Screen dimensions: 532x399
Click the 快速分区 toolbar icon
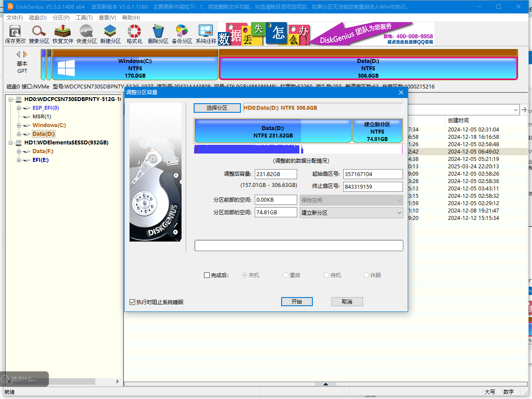tap(87, 34)
